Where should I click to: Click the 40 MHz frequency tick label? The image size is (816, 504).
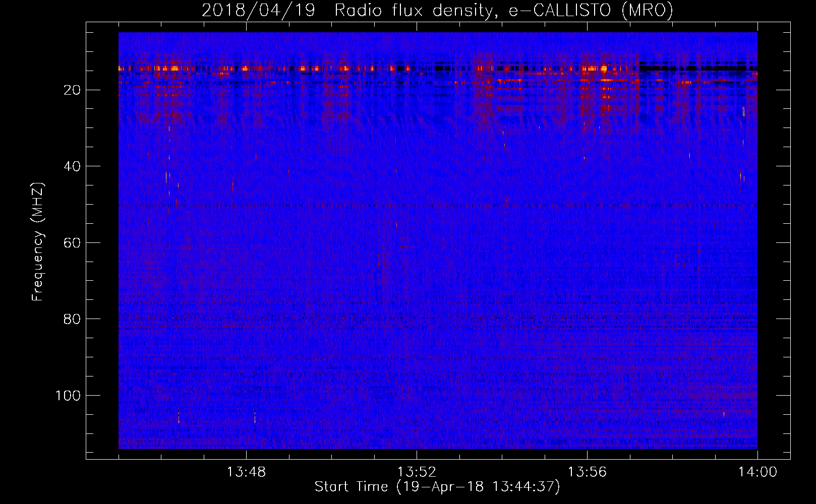pyautogui.click(x=72, y=166)
